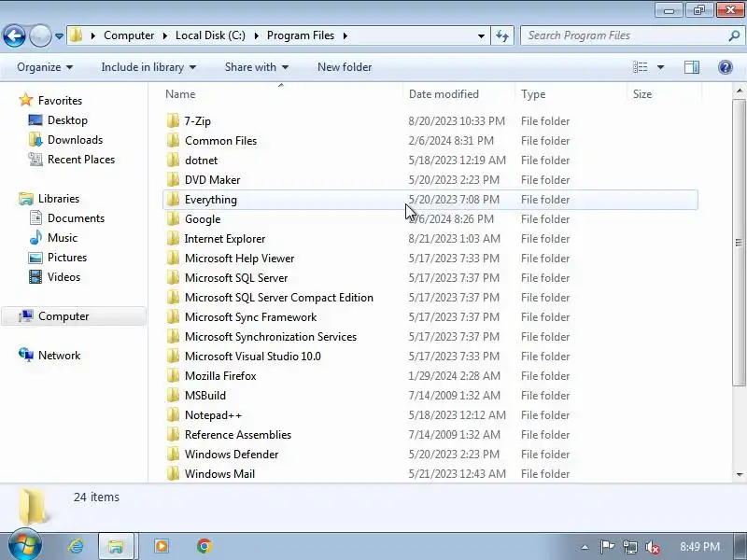The height and width of the screenshot is (560, 747).
Task: Toggle the preview pane
Action: 692,67
